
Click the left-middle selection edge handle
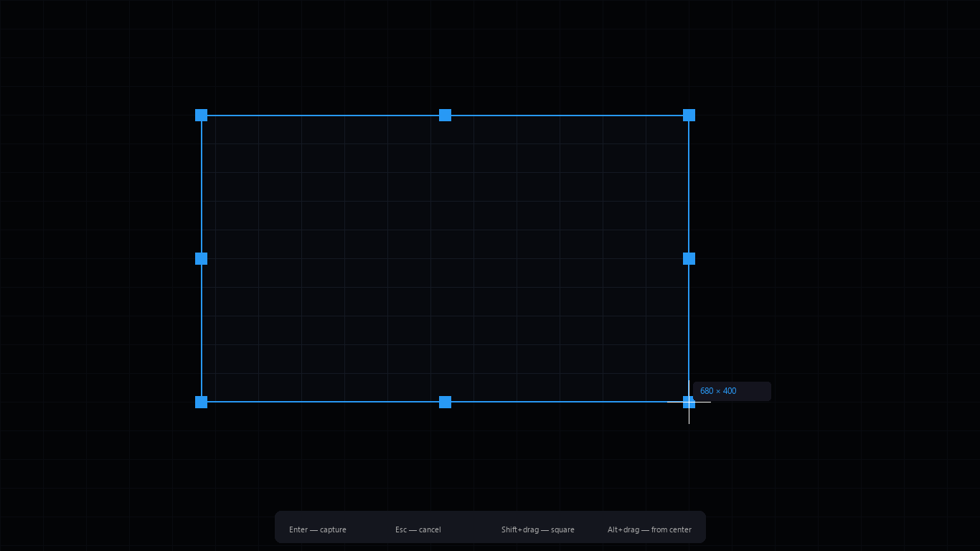201,258
